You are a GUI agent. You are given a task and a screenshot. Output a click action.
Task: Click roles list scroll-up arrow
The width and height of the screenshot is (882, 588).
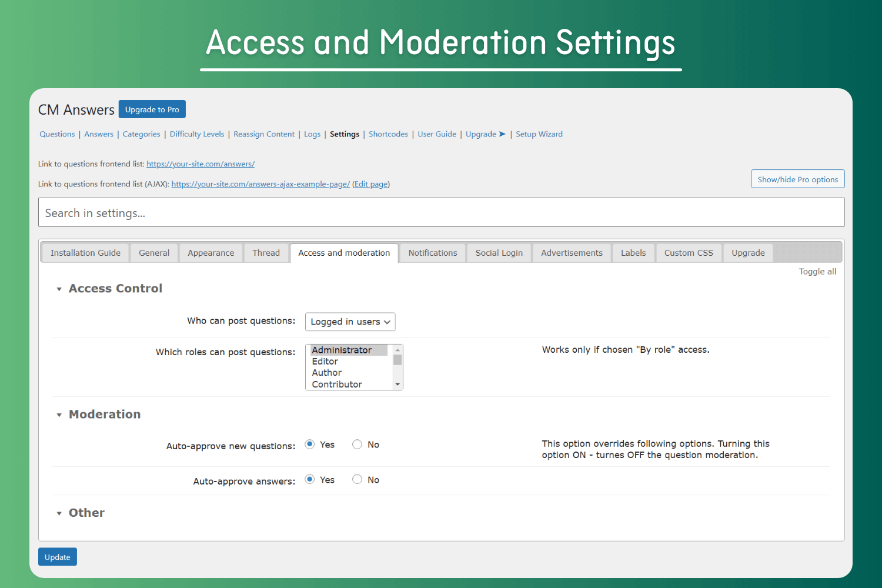coord(398,350)
